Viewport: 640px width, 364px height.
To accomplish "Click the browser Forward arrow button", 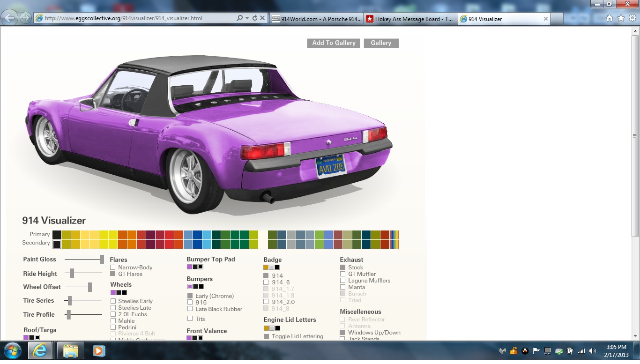I will 25,18.
